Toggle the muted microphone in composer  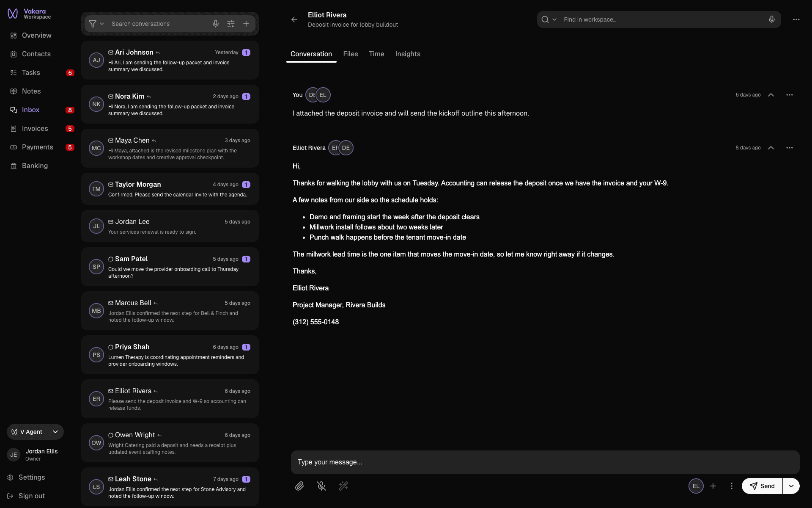(x=321, y=486)
